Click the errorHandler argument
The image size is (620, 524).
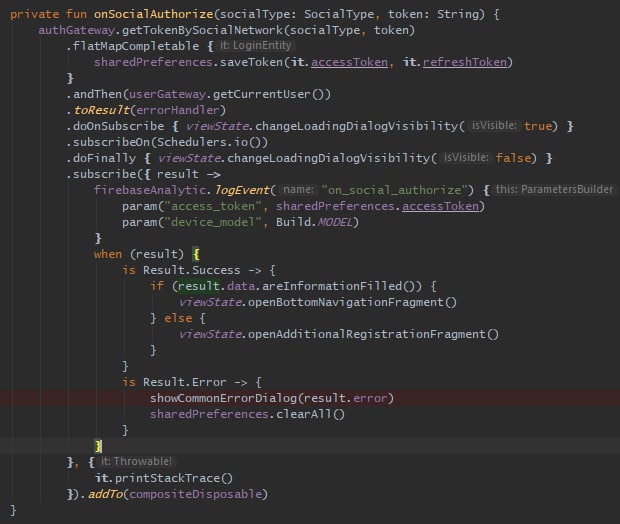click(177, 110)
